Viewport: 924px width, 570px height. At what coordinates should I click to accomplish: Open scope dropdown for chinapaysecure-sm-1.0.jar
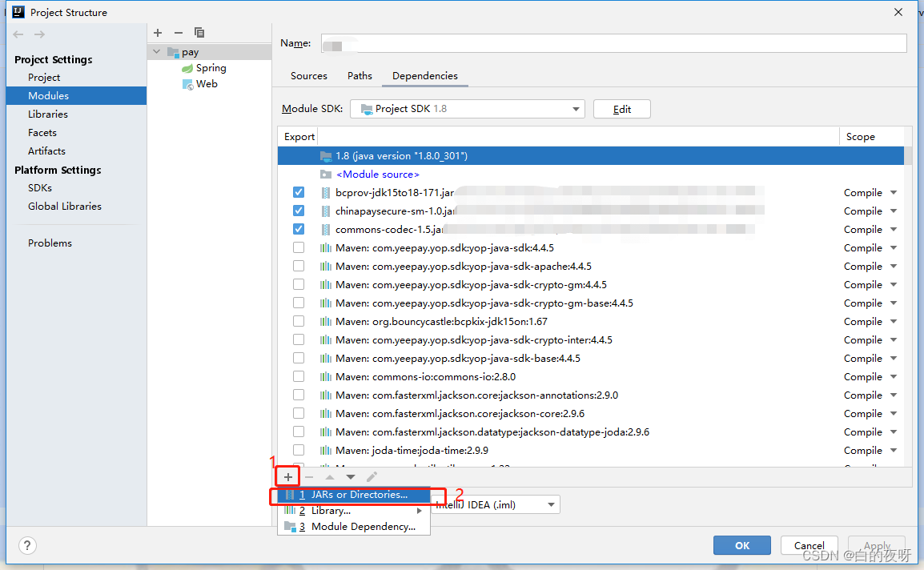point(894,211)
